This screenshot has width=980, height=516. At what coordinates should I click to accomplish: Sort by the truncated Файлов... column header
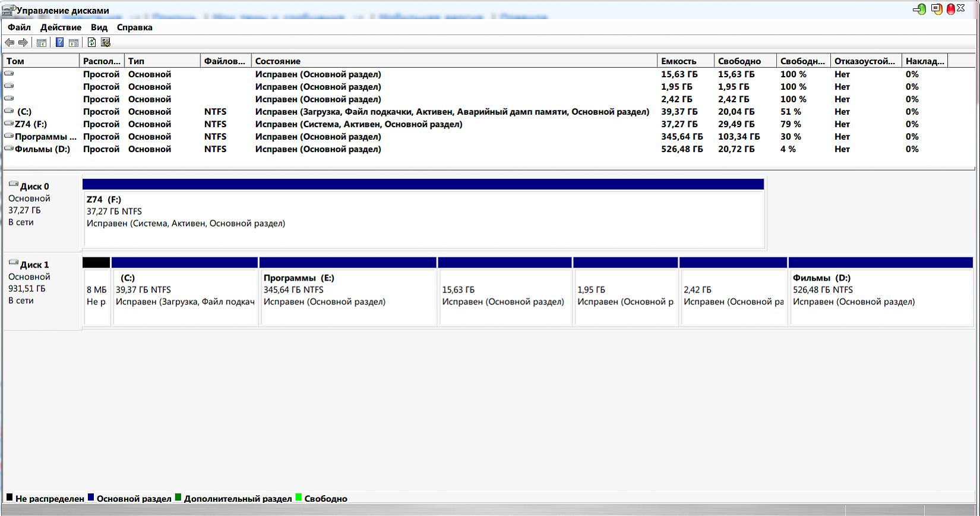[x=226, y=61]
